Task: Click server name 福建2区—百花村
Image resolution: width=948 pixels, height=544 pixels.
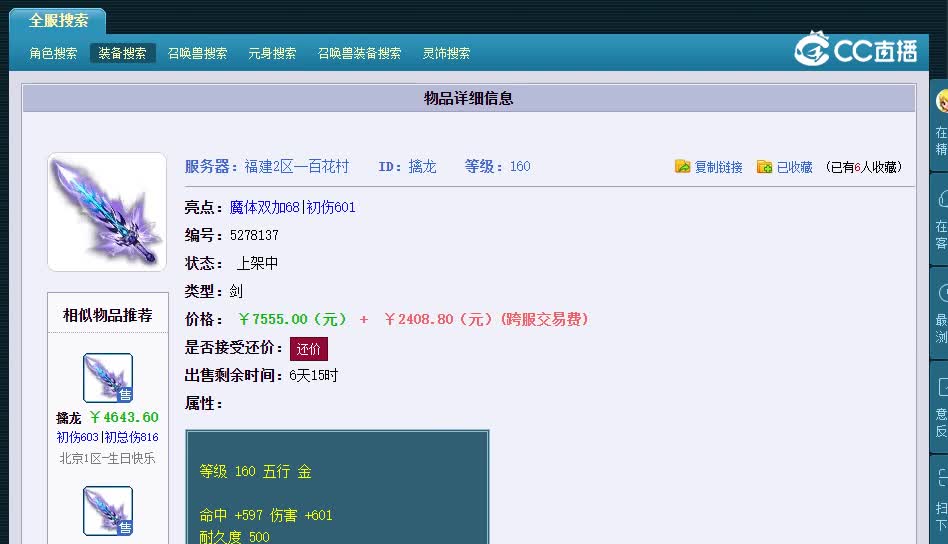Action: 296,167
